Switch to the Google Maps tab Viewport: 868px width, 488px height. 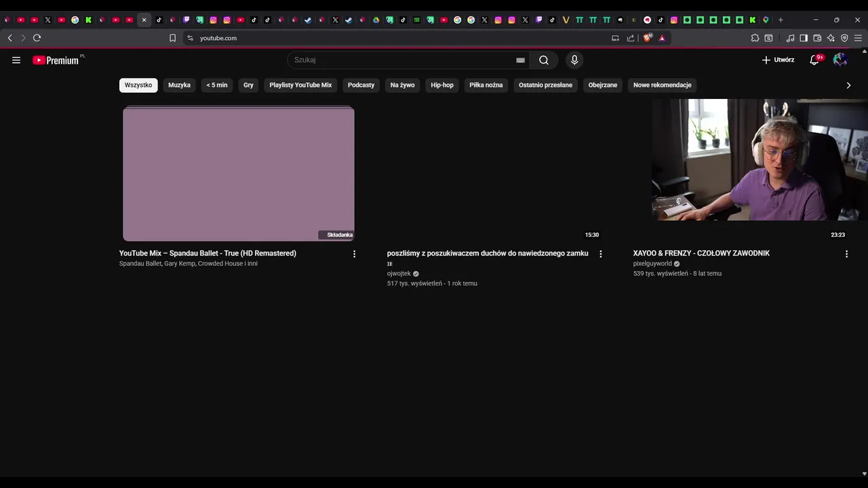[x=766, y=20]
